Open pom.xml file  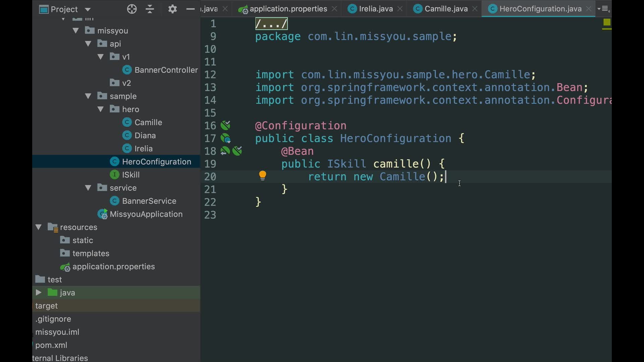pos(51,345)
